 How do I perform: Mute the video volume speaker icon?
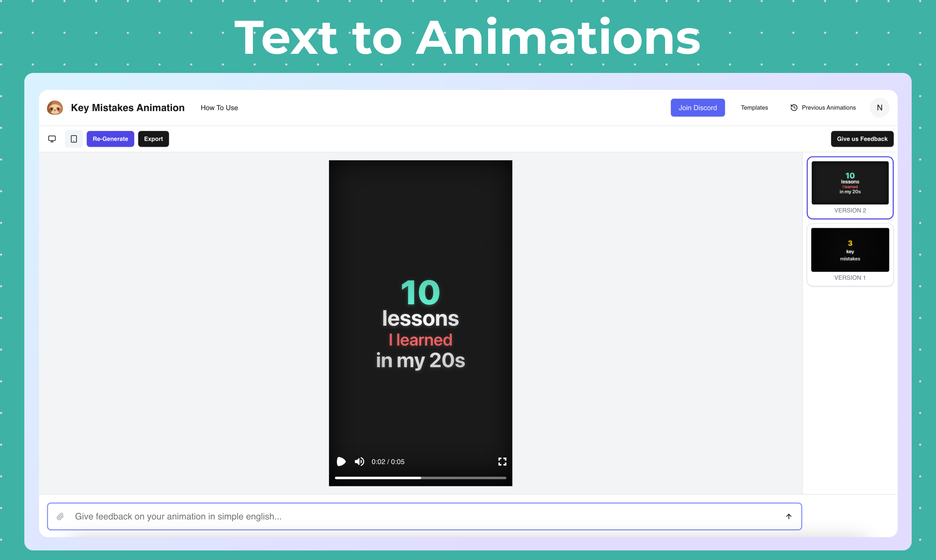[x=359, y=462]
